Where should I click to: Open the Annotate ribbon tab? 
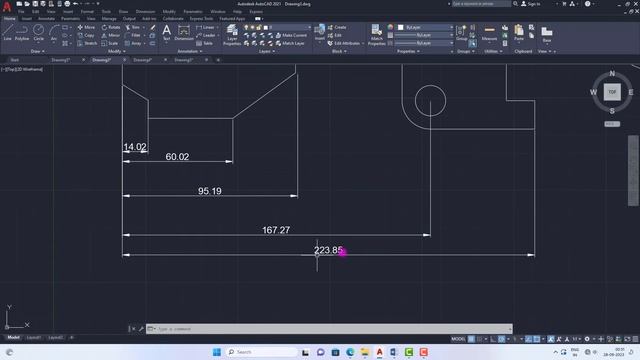click(46, 19)
